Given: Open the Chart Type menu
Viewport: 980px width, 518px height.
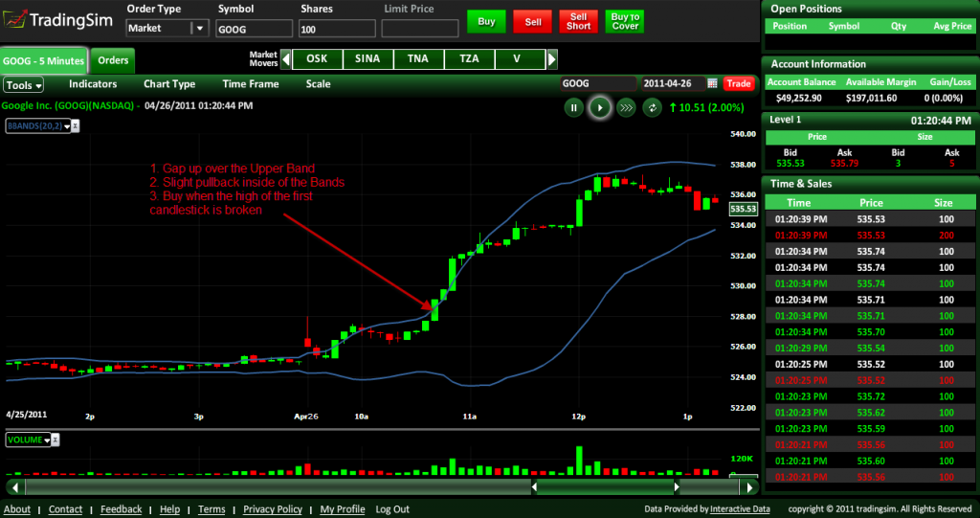Looking at the screenshot, I should click(x=169, y=84).
